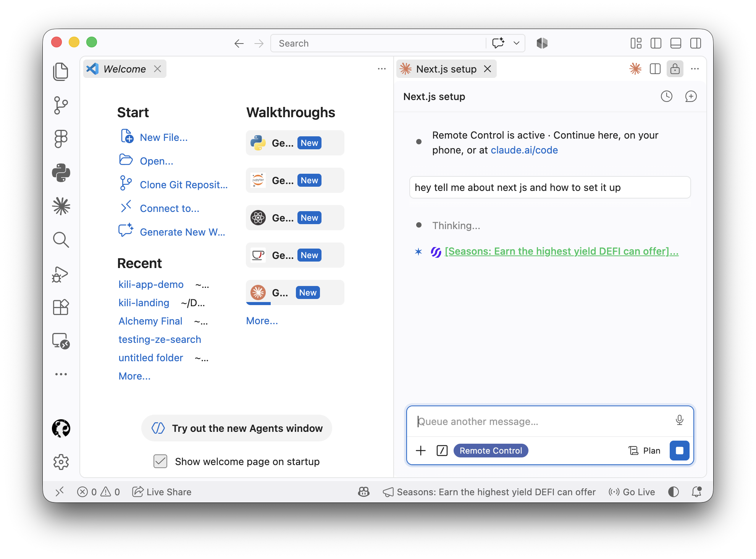756x559 pixels.
Task: Open the Java coffee cup walkthrough card
Action: (295, 255)
